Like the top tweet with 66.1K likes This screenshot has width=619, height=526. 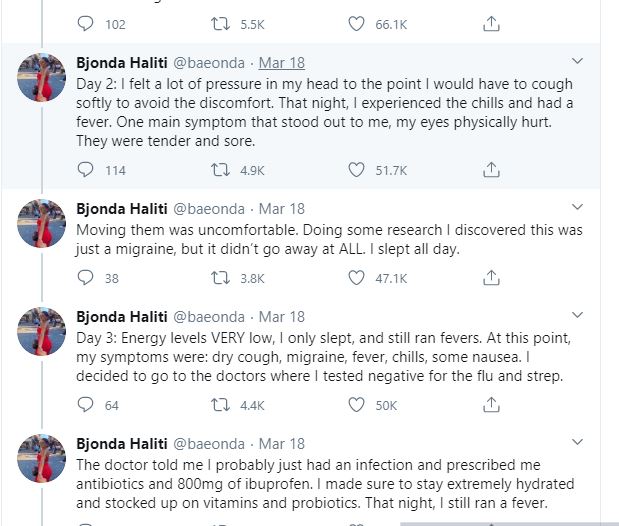[x=356, y=24]
